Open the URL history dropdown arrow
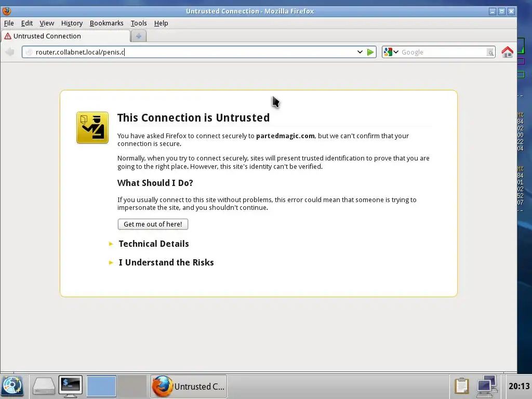Image resolution: width=532 pixels, height=399 pixels. point(360,52)
